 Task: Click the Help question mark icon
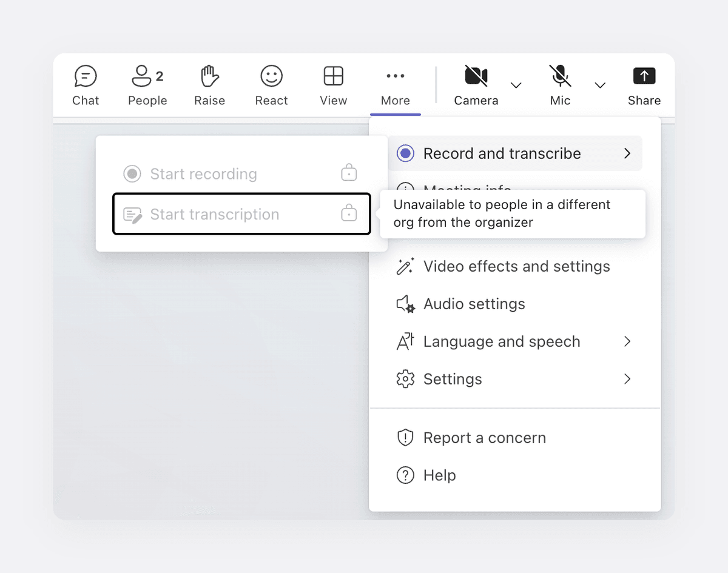point(405,475)
